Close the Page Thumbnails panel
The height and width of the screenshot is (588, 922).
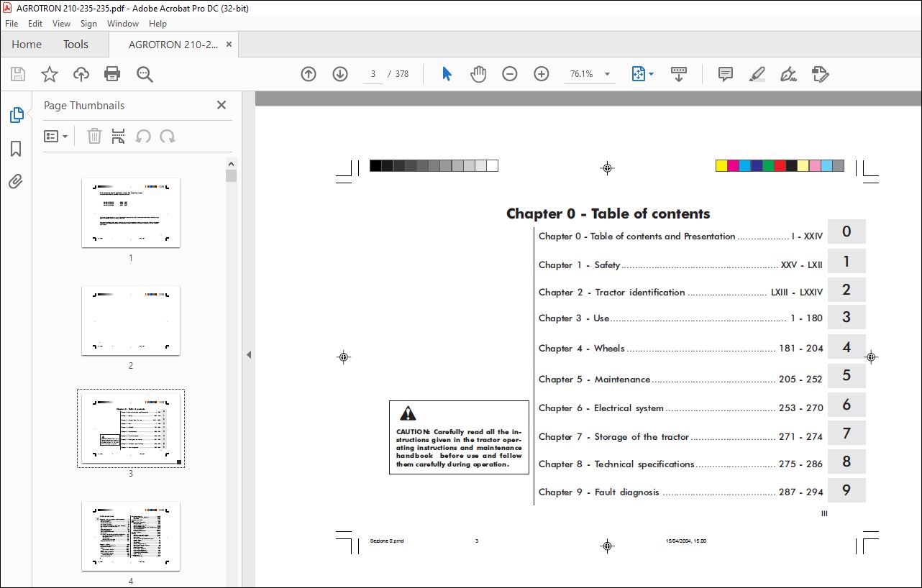pyautogui.click(x=222, y=105)
